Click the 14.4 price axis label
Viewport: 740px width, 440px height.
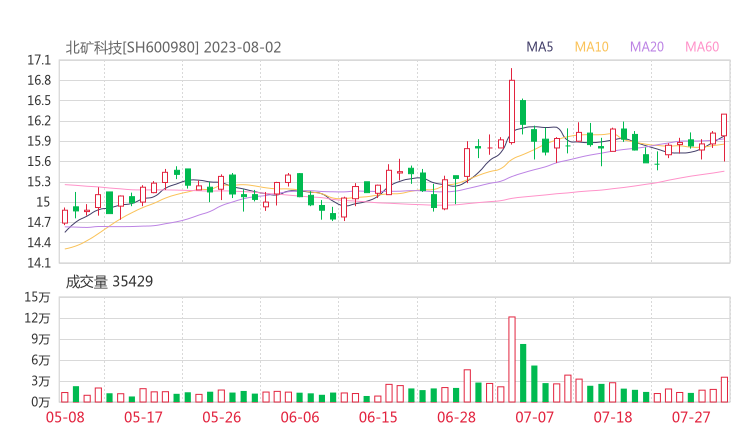[39, 243]
